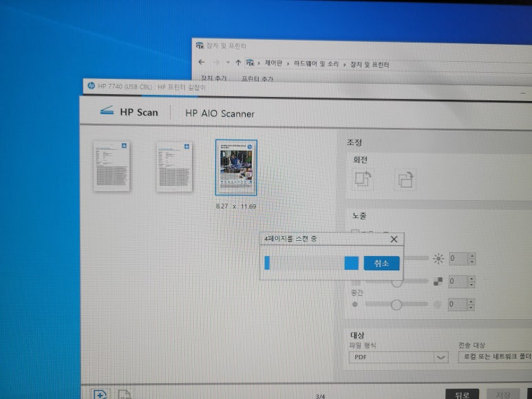Go back in the Devices and Printers window

coord(202,62)
